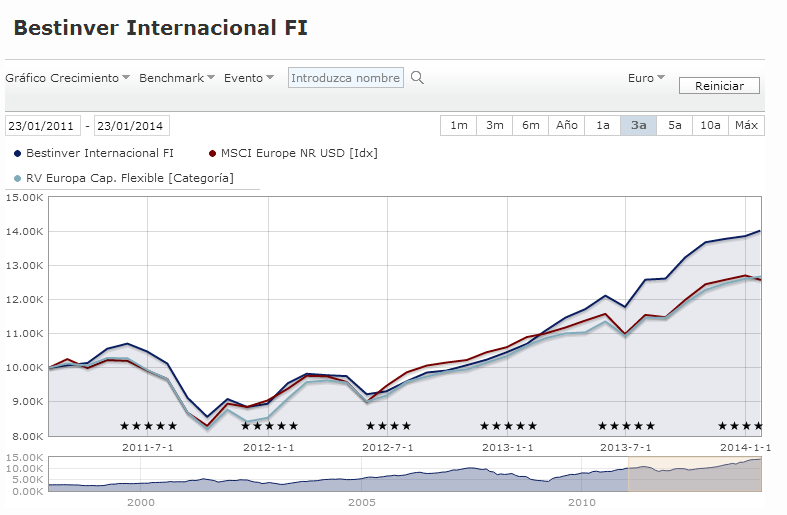Select the 3a time range
Image resolution: width=787 pixels, height=515 pixels.
pyautogui.click(x=638, y=125)
